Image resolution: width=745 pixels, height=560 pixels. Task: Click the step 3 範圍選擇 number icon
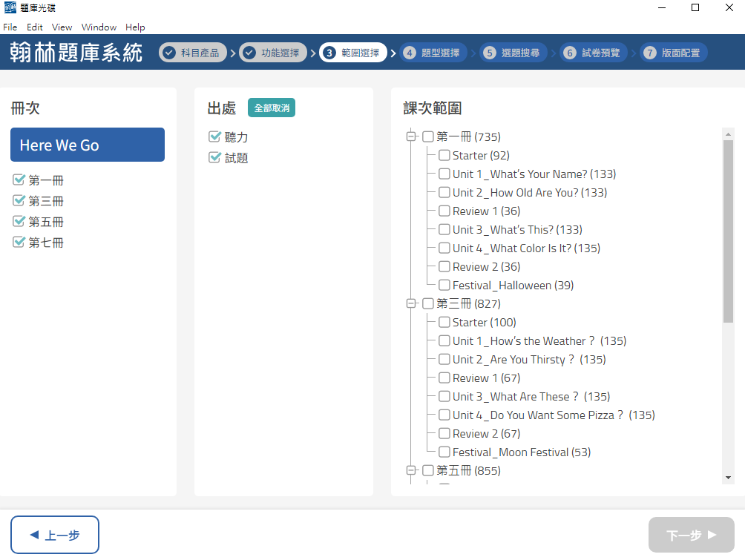pos(329,53)
